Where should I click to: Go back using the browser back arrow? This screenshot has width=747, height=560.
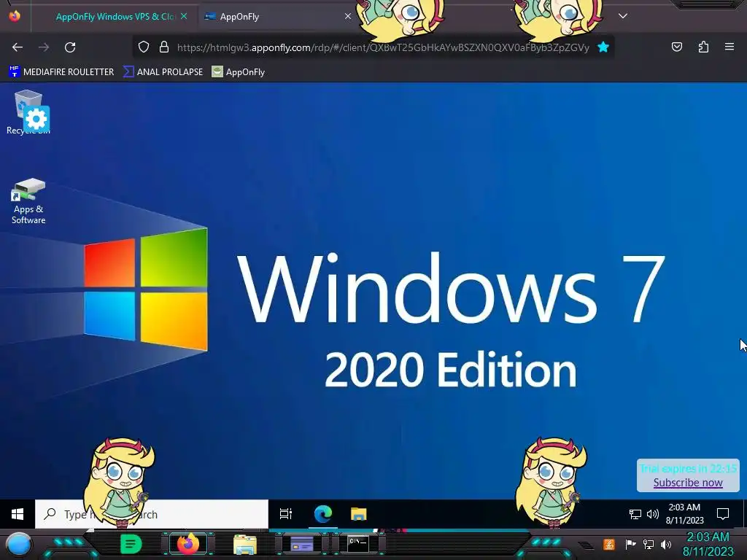(x=18, y=47)
